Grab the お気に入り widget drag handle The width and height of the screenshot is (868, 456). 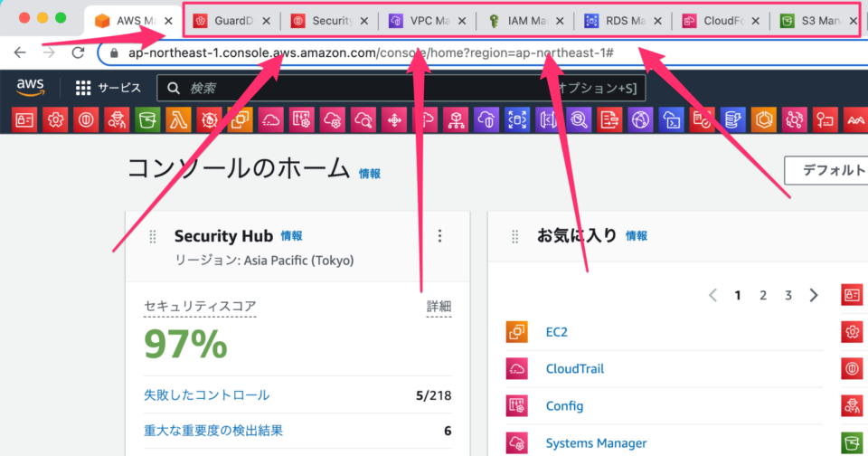click(514, 236)
